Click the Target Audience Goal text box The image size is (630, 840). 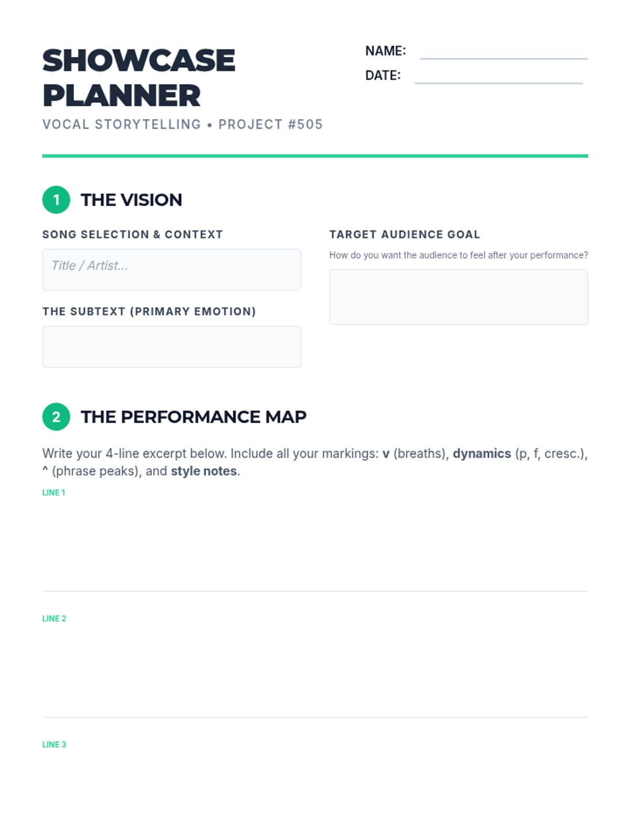458,297
